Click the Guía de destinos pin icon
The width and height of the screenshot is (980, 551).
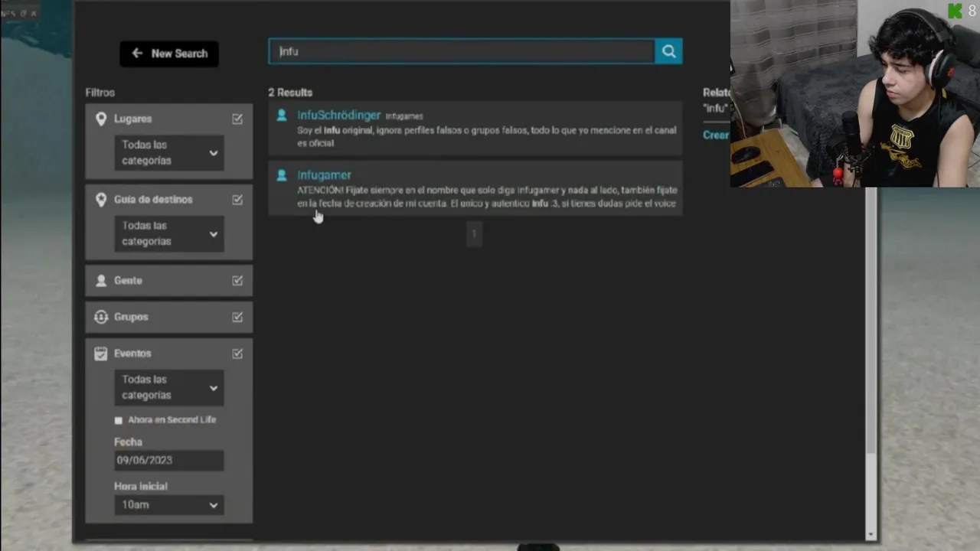tap(101, 200)
